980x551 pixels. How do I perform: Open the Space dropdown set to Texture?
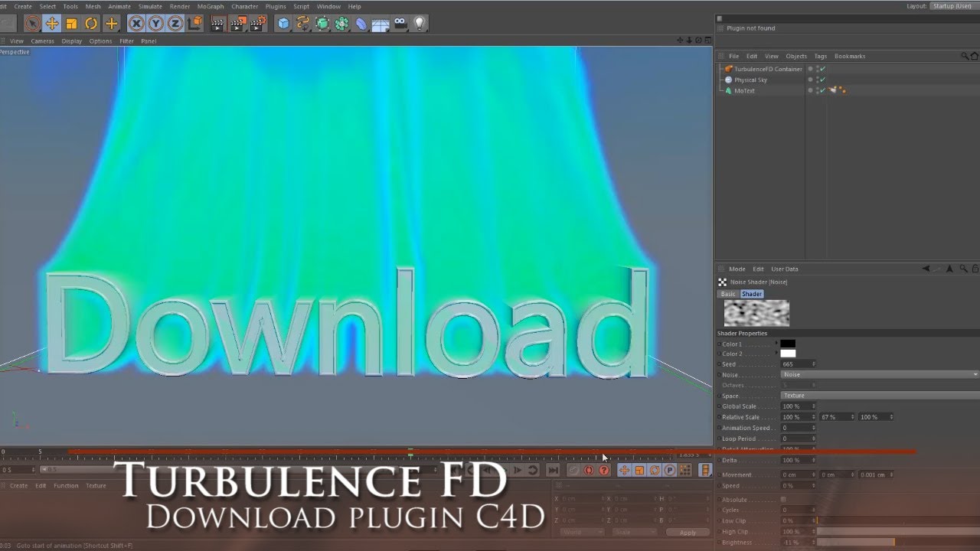point(880,396)
